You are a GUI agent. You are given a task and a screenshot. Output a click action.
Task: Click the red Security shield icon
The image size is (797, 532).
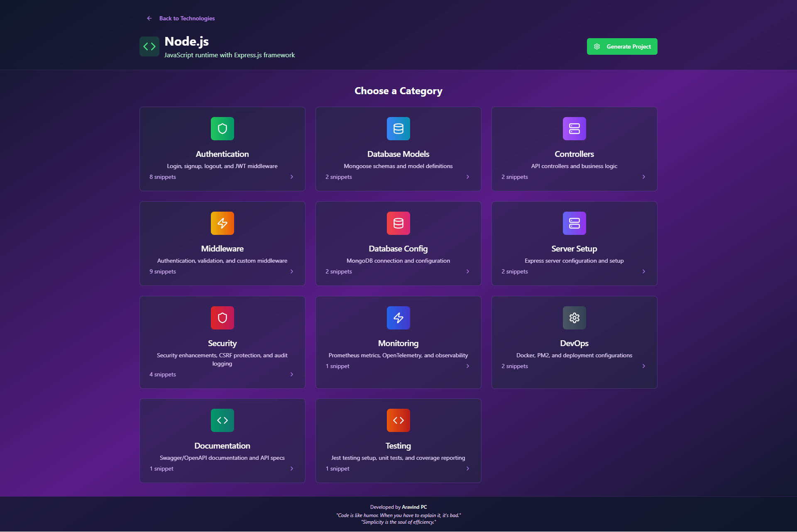[222, 318]
